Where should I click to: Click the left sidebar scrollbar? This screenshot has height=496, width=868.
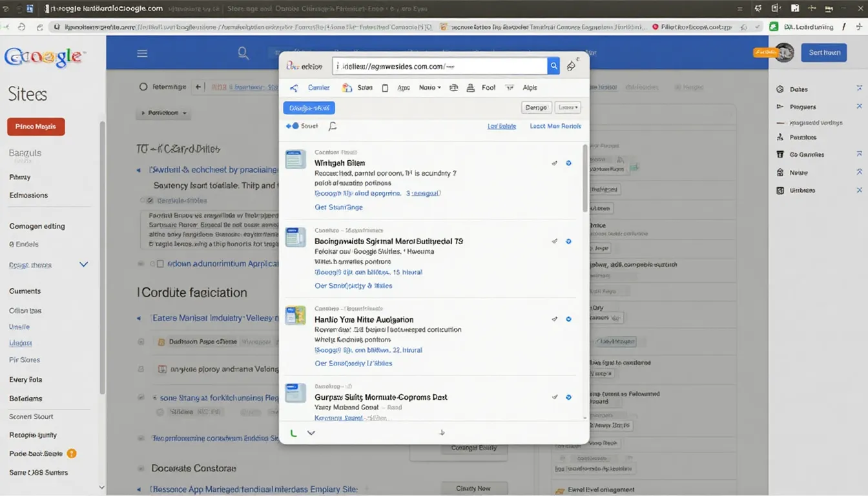click(101, 258)
